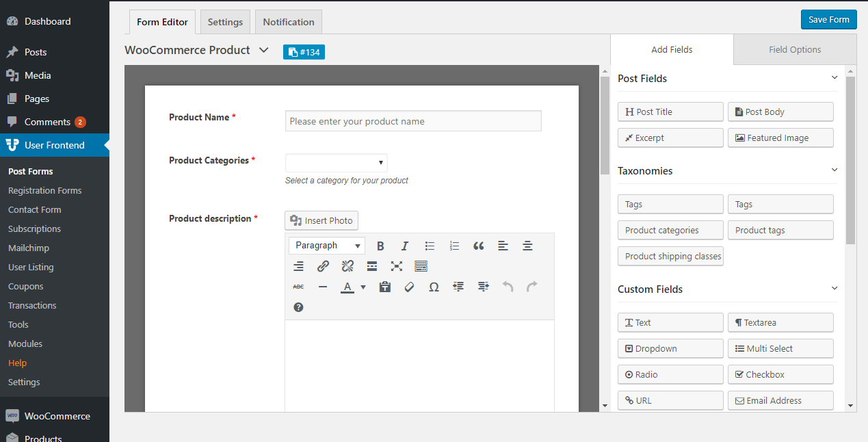
Task: Click the text color A icon
Action: pyautogui.click(x=347, y=287)
